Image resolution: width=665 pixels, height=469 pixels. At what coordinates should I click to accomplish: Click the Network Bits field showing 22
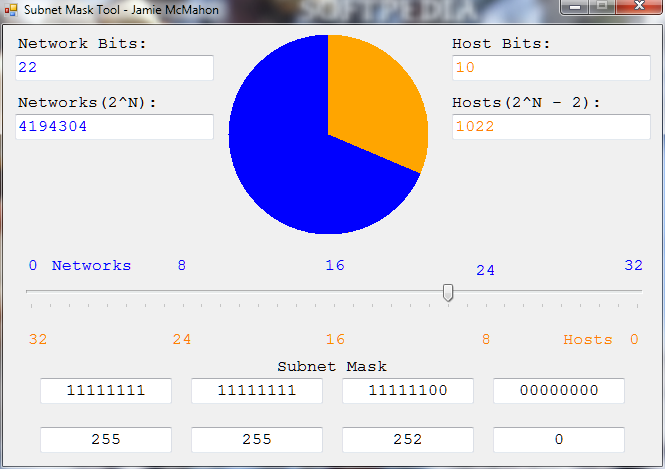(x=115, y=68)
